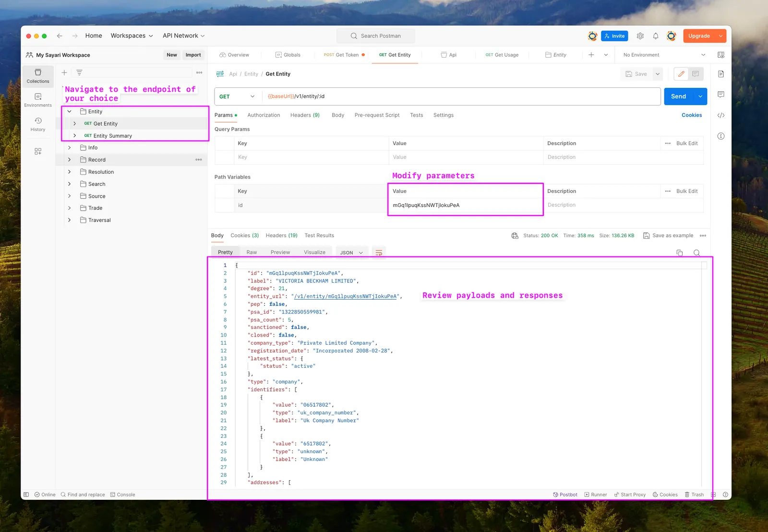The height and width of the screenshot is (532, 768).
Task: Expand the Traversal folder
Action: [x=70, y=220]
